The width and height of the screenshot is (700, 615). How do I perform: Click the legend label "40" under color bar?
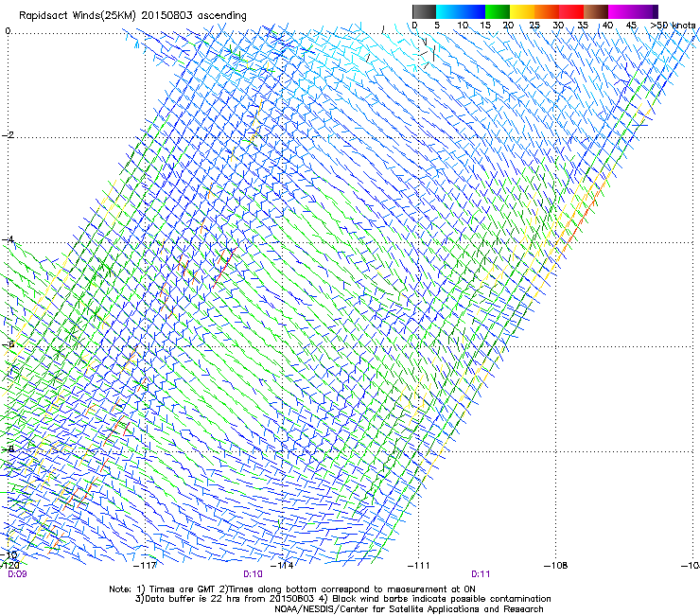click(607, 26)
